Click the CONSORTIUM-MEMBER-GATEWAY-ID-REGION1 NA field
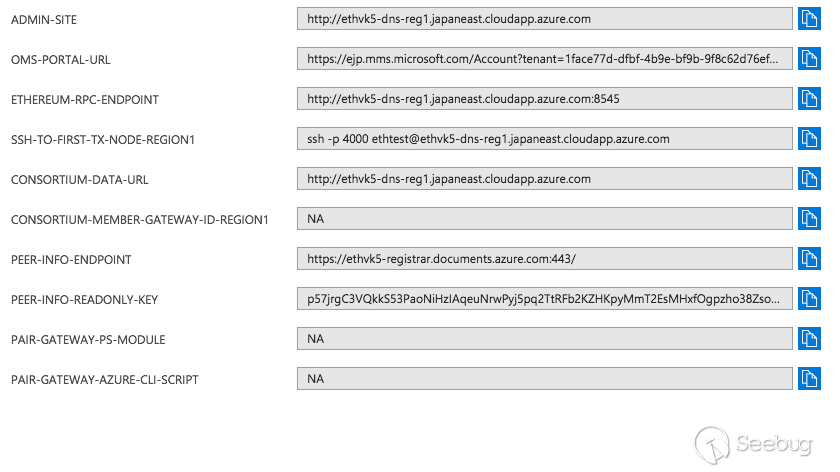Viewport: 840px width, 472px height. coord(545,219)
